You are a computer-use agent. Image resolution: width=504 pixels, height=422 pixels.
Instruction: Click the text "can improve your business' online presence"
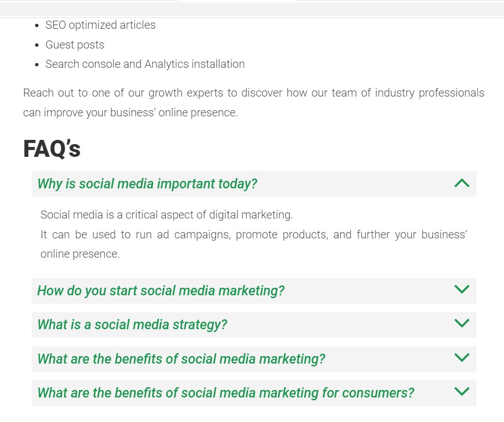pyautogui.click(x=130, y=113)
